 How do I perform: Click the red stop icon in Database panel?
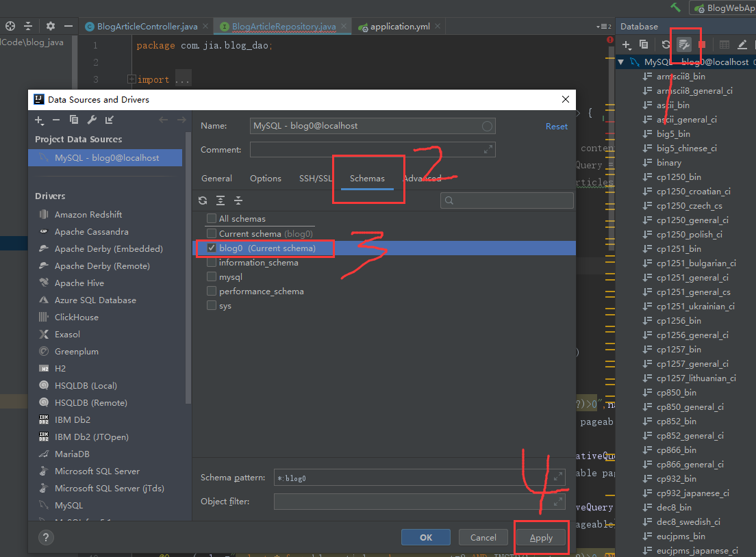click(x=702, y=44)
